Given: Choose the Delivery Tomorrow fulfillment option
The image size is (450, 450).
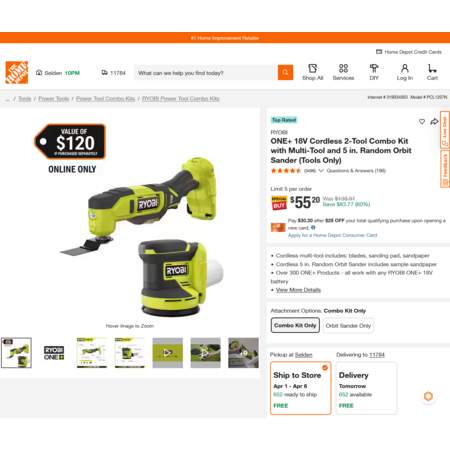Looking at the screenshot, I should 367,388.
